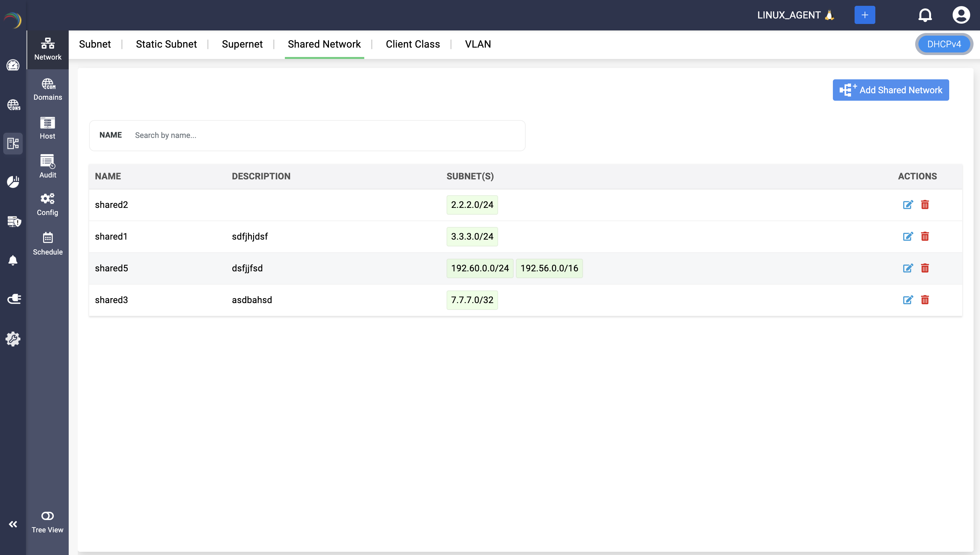The height and width of the screenshot is (555, 980).
Task: Switch to the Client Class tab
Action: pyautogui.click(x=412, y=44)
